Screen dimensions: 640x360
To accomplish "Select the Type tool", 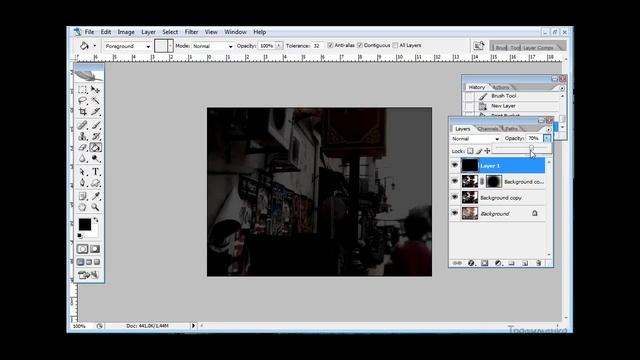I will point(96,172).
